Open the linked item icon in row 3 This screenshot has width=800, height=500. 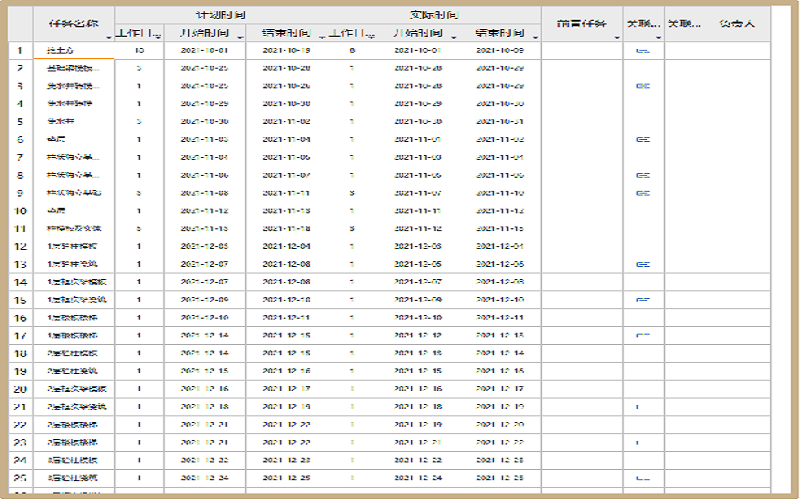(643, 86)
